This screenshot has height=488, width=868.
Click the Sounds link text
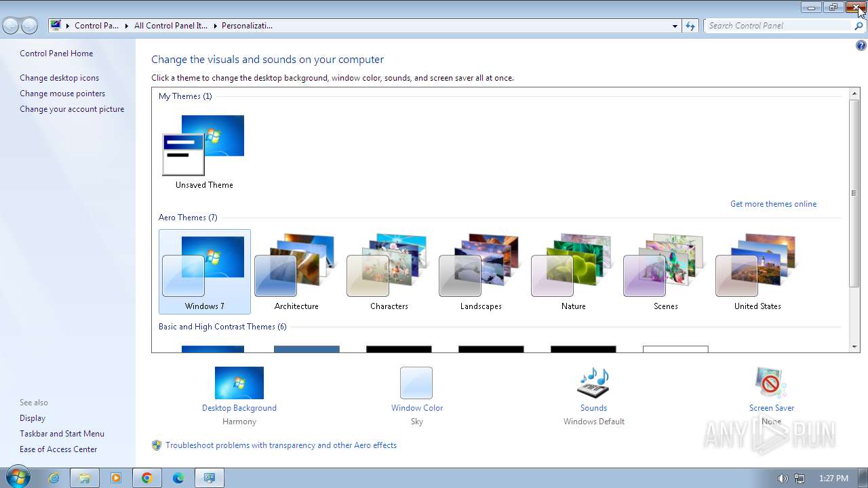coord(593,408)
